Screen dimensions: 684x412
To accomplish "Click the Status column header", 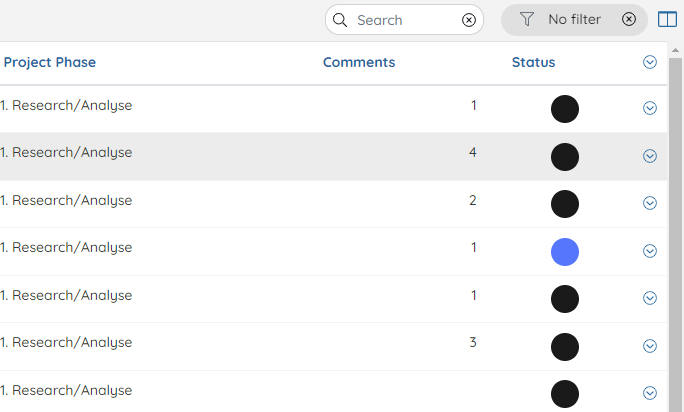I will click(533, 62).
